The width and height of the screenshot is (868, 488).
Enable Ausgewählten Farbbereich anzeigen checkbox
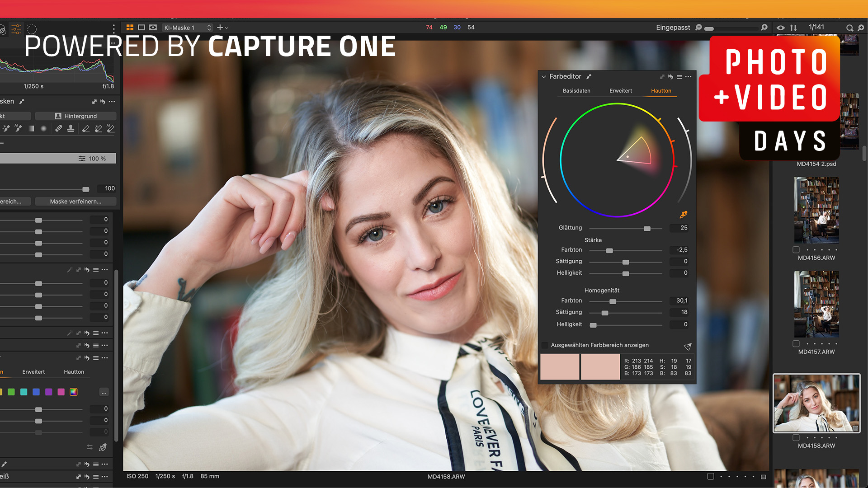click(x=545, y=345)
